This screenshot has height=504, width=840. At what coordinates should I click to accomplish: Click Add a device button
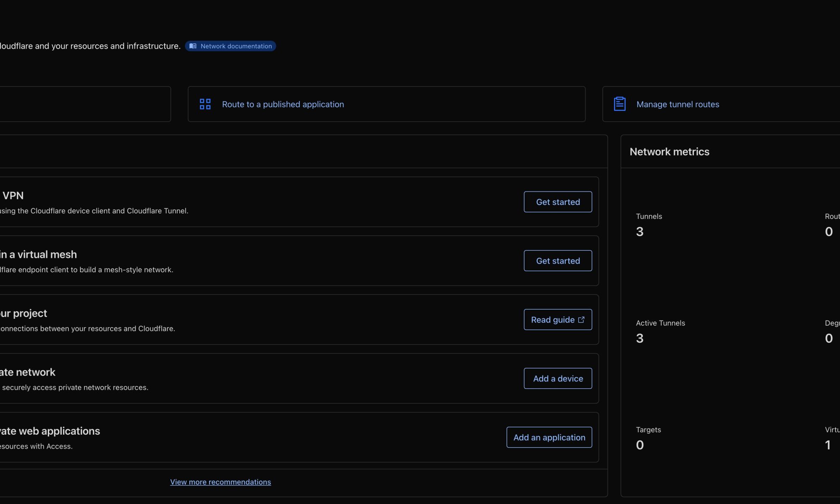(x=558, y=378)
